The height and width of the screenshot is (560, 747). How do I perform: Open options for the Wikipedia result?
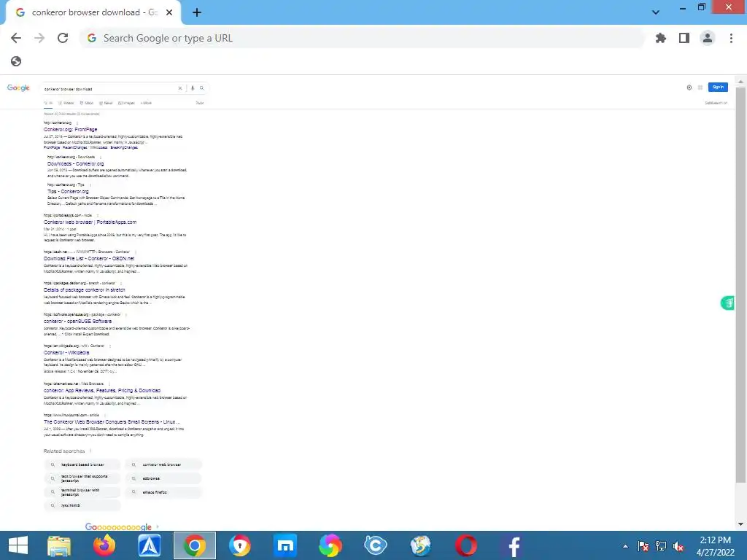110,346
